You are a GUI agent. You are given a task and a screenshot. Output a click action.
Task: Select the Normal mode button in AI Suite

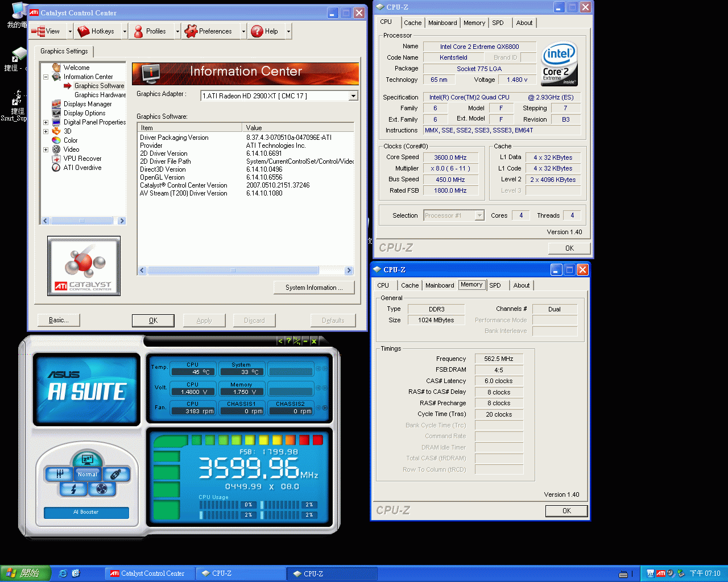pyautogui.click(x=88, y=474)
